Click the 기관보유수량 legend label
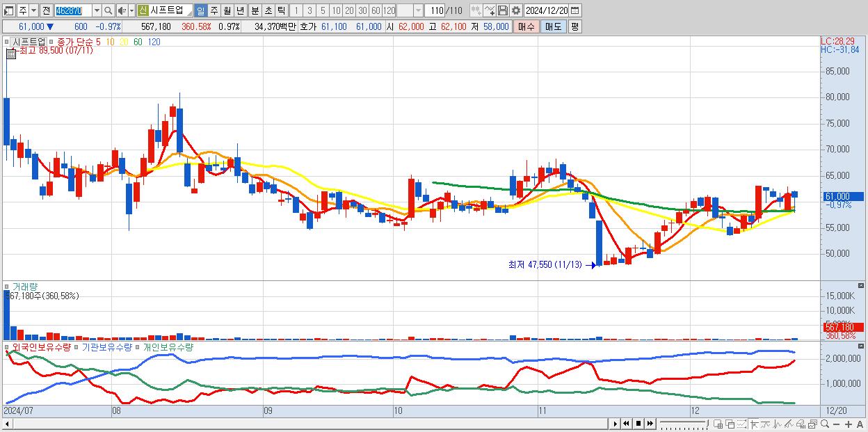 (106, 346)
